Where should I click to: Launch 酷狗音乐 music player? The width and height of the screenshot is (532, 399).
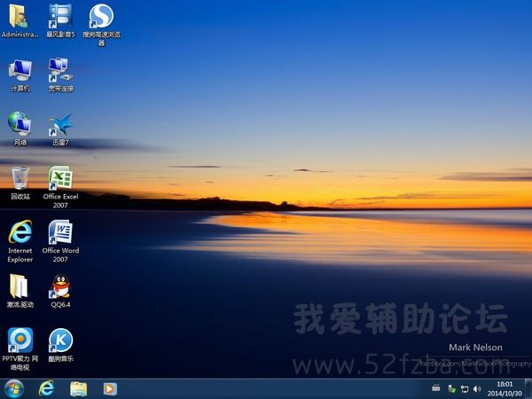tap(60, 340)
